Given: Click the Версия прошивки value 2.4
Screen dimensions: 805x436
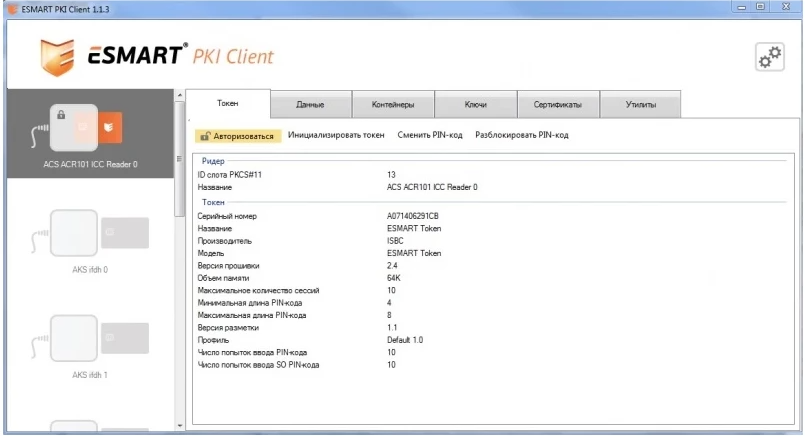Looking at the screenshot, I should click(x=392, y=266).
